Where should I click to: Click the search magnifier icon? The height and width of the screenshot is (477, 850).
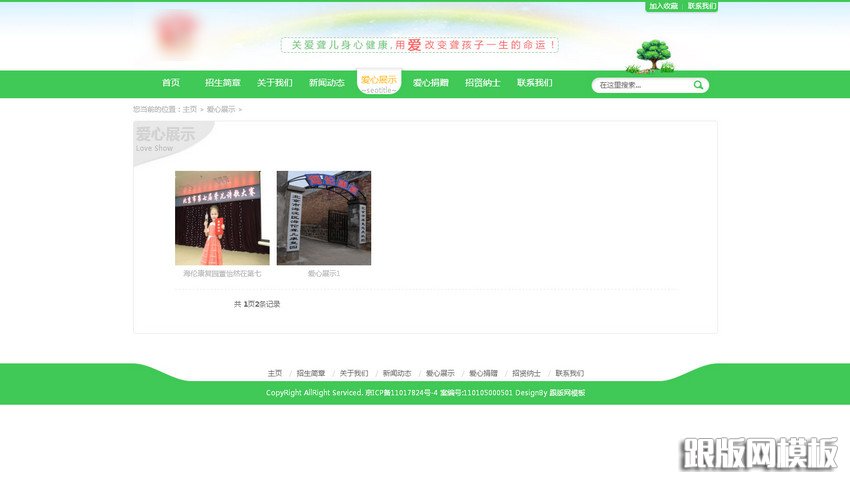tap(698, 85)
